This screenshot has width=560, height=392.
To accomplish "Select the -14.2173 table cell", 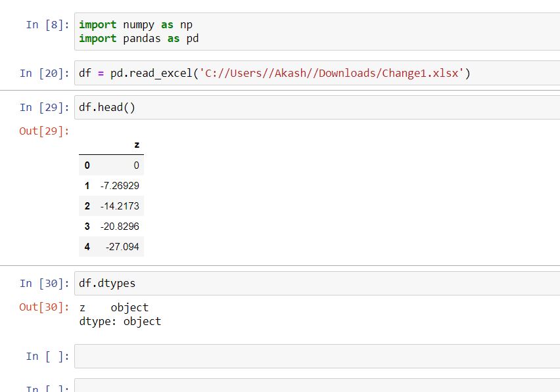I will click(120, 206).
